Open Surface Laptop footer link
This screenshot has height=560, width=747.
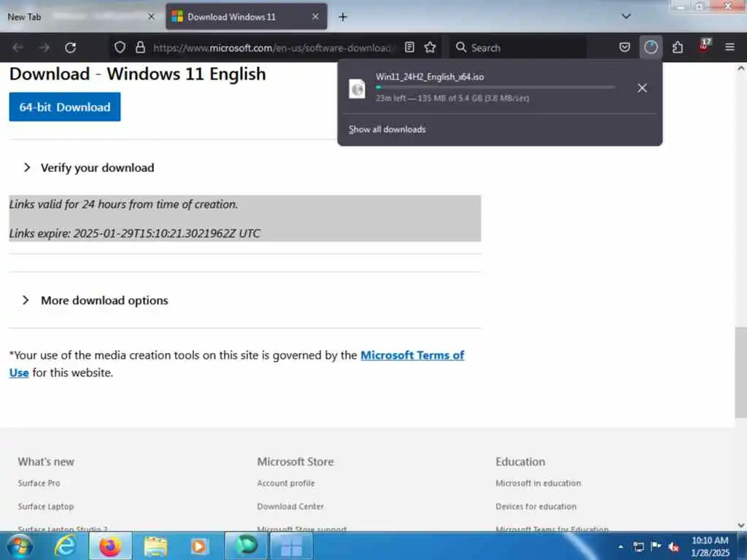pos(46,506)
